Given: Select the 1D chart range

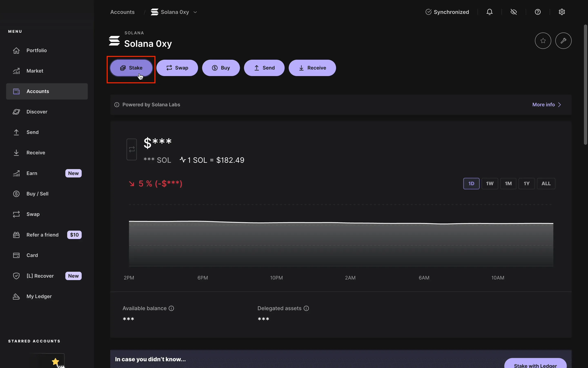Looking at the screenshot, I should (471, 184).
